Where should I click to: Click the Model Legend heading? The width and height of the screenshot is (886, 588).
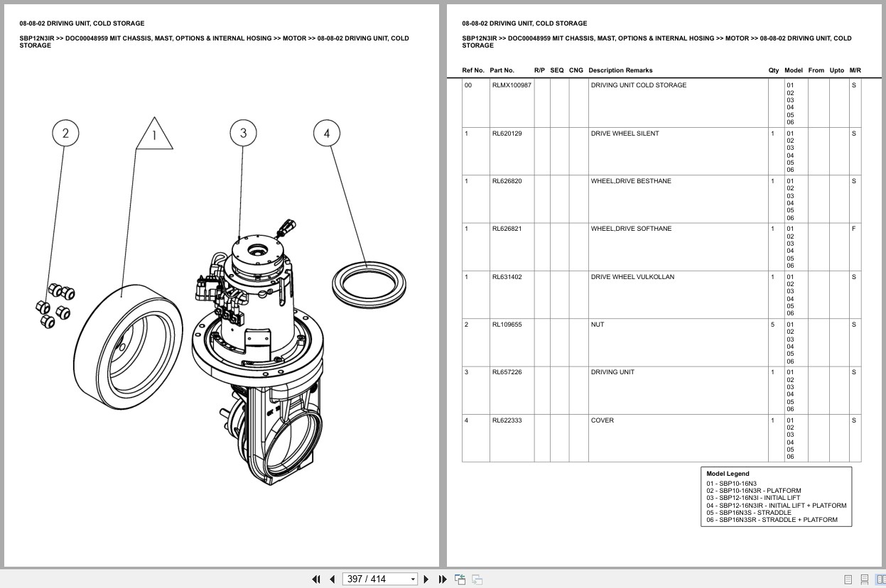(728, 474)
